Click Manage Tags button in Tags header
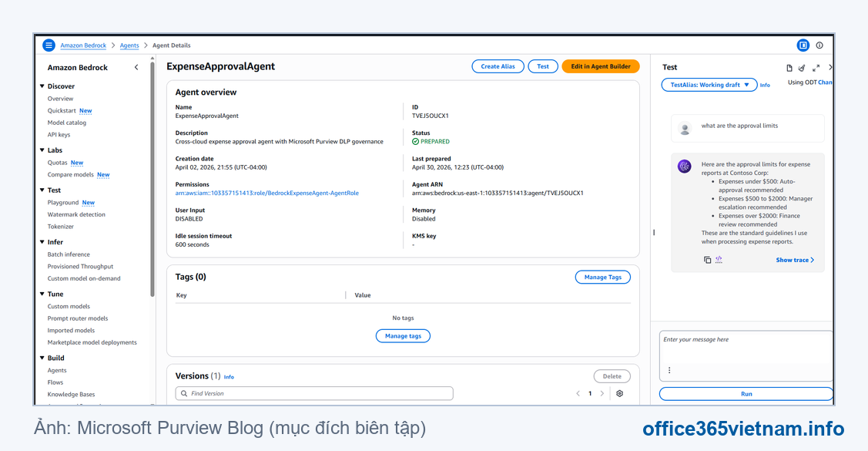Image resolution: width=868 pixels, height=451 pixels. click(x=603, y=277)
